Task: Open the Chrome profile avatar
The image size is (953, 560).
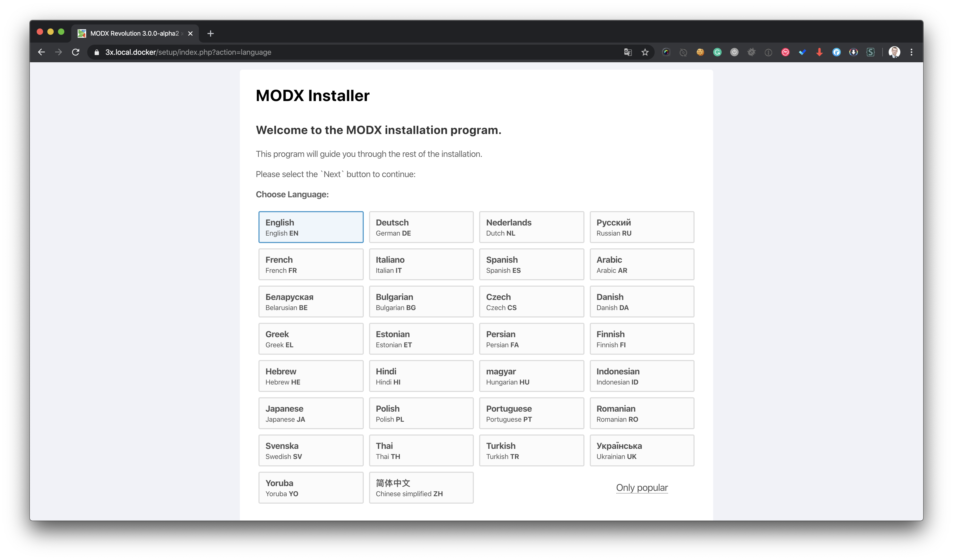Action: (894, 52)
